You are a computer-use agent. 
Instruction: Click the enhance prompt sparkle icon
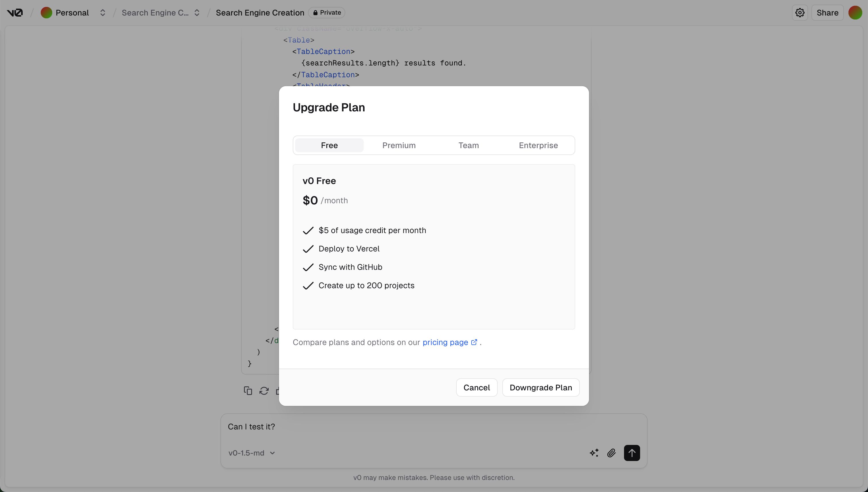pyautogui.click(x=594, y=453)
